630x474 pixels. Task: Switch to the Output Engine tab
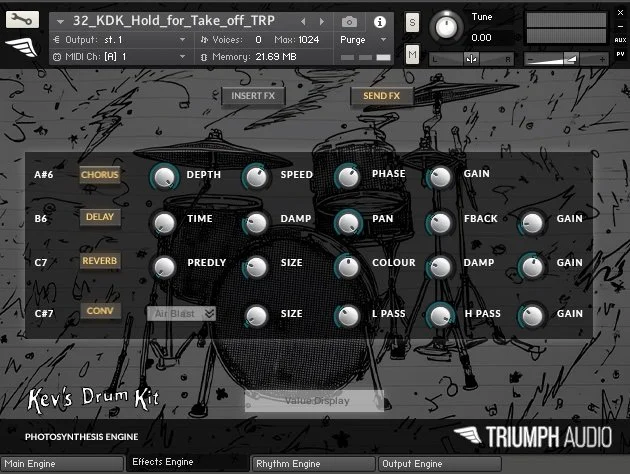coord(440,464)
